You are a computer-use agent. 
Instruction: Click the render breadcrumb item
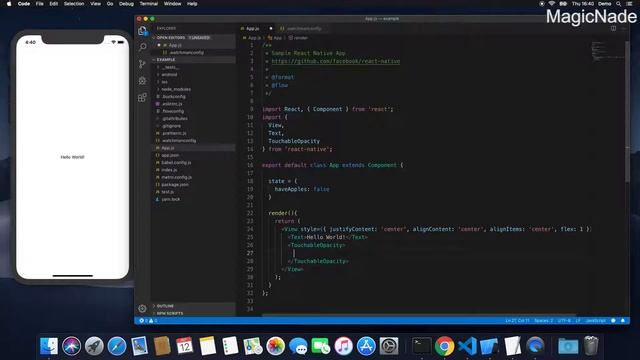(298, 38)
